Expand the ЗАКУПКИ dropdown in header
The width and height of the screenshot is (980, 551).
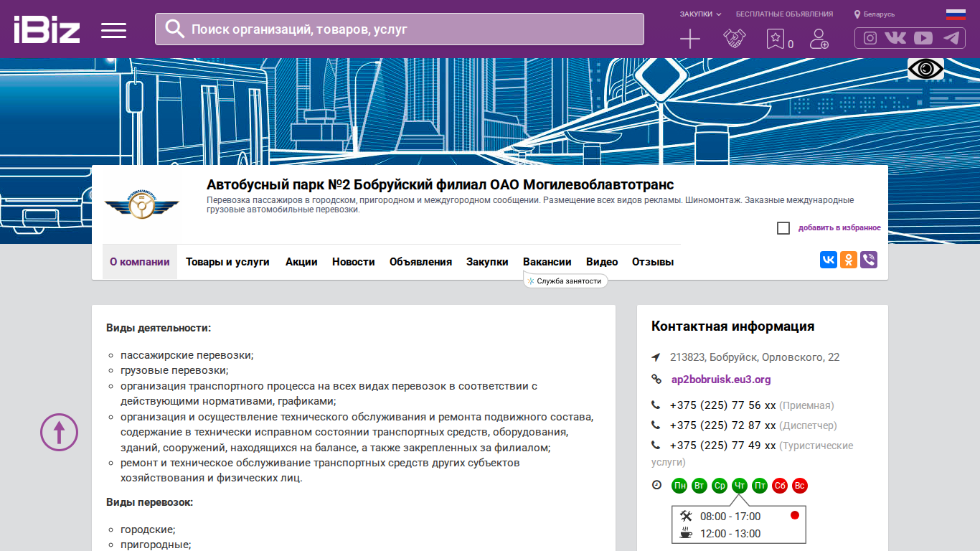pyautogui.click(x=700, y=14)
